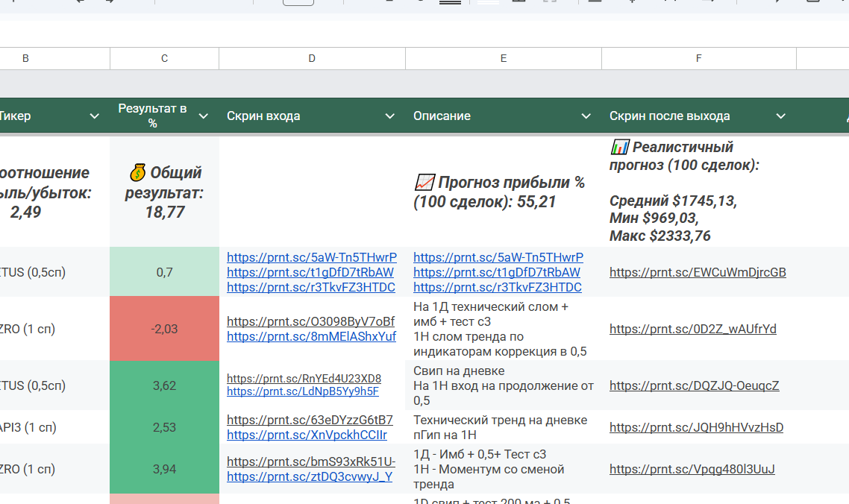849x504 pixels.
Task: Open the prnt.sc/Vpqg480l3UuJ link
Action: tap(692, 470)
